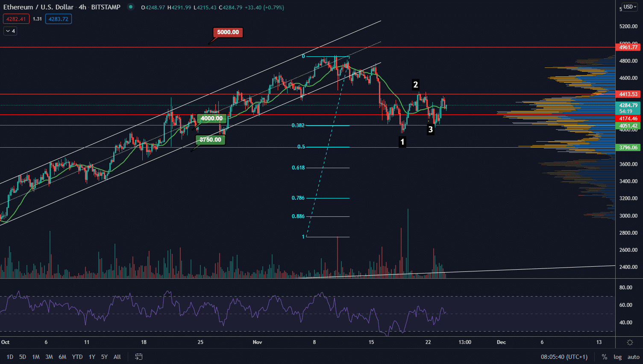Click the green market status indicator dot
Screen dimensions: 643x364
click(x=131, y=7)
